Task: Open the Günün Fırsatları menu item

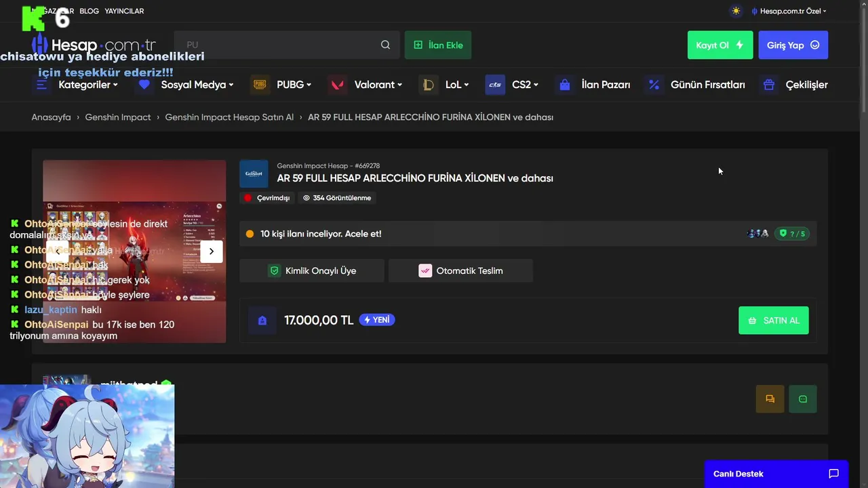Action: click(x=707, y=85)
